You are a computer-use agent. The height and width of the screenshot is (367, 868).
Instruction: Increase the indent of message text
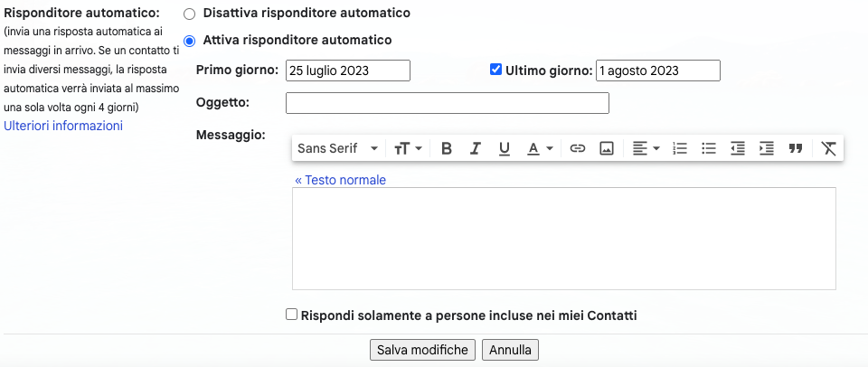pyautogui.click(x=767, y=148)
